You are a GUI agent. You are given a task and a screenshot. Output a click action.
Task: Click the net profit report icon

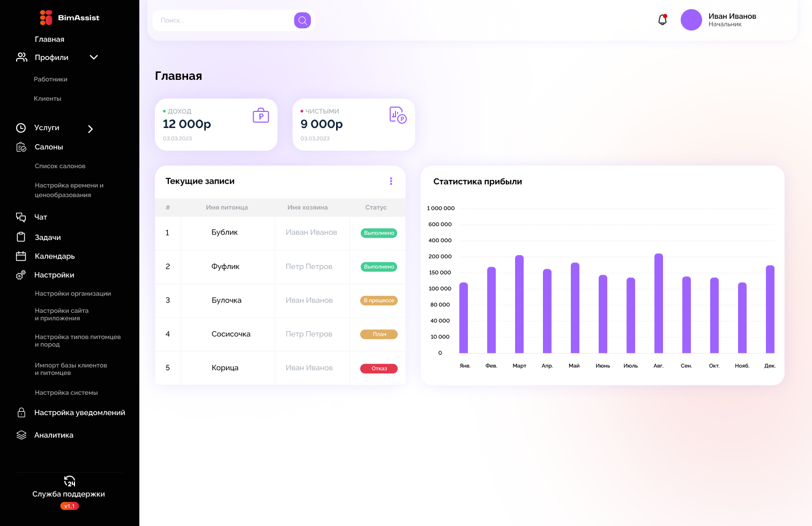pos(398,115)
